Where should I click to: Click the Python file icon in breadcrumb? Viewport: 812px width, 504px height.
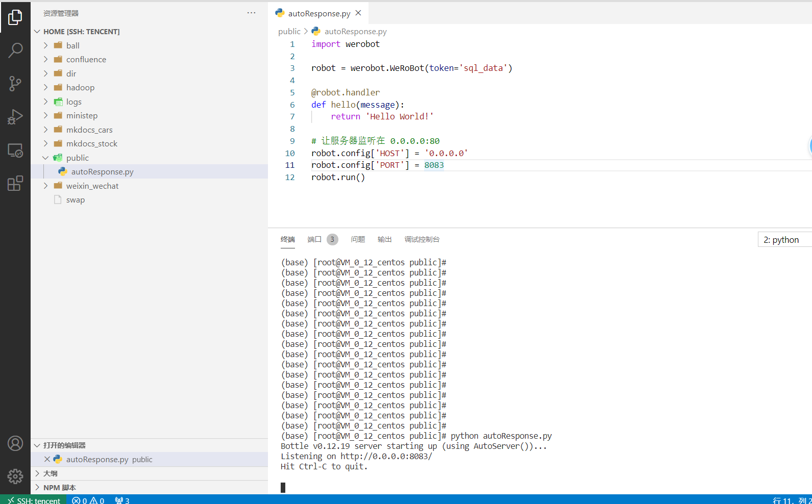point(316,31)
